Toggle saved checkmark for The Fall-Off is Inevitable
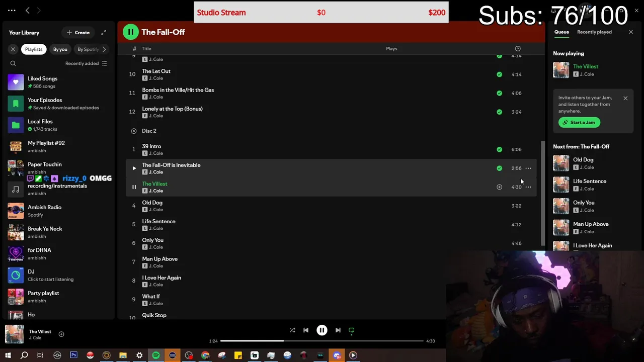Screen dimensions: 644x362 point(499,168)
